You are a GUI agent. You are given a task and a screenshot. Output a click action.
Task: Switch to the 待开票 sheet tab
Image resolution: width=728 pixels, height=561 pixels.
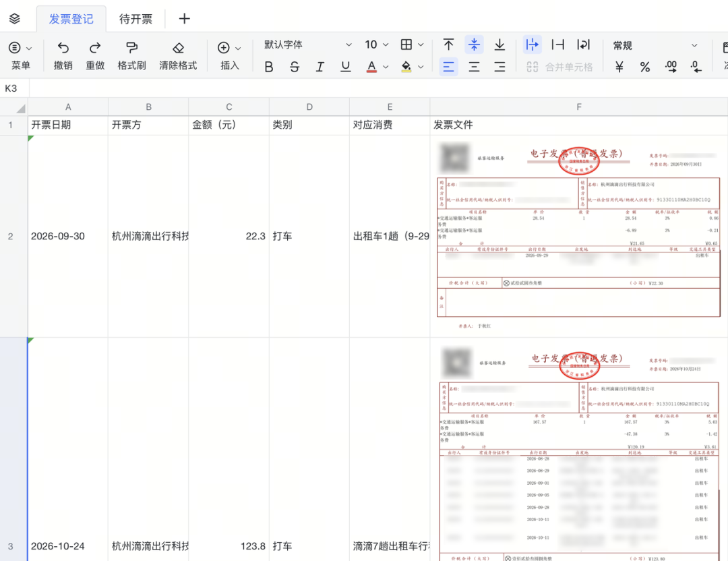[135, 19]
